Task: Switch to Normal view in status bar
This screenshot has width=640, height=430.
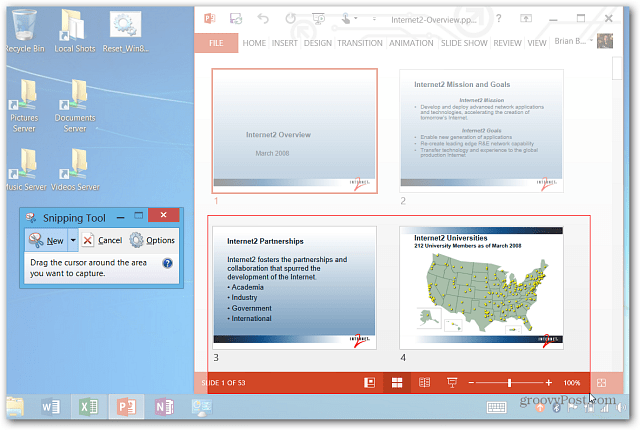Action: [x=369, y=383]
